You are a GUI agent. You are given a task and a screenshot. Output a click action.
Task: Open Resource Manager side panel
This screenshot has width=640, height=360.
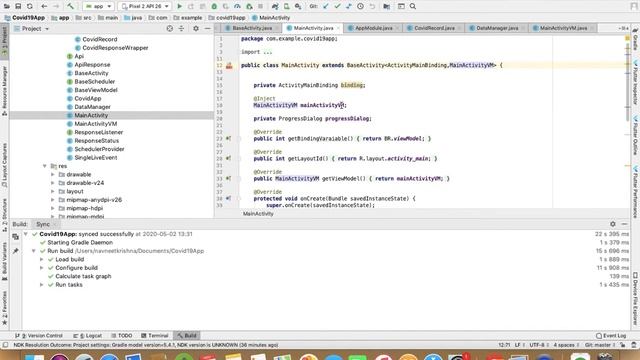click(4, 91)
